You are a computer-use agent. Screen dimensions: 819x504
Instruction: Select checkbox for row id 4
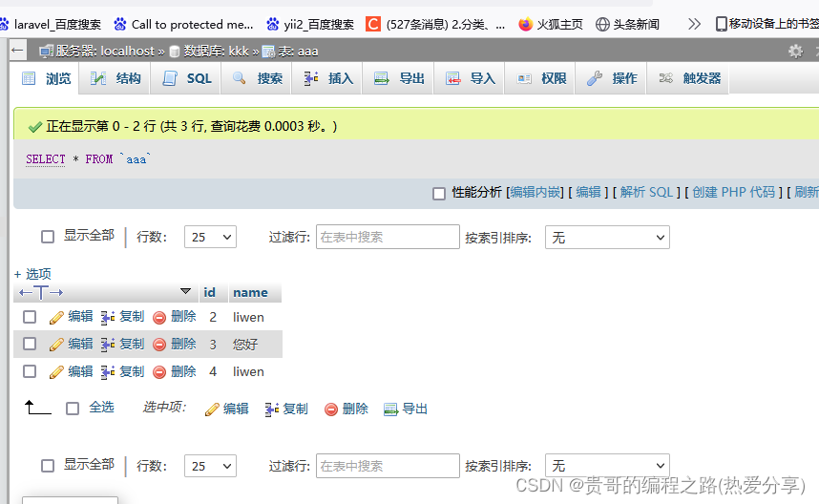(x=30, y=371)
